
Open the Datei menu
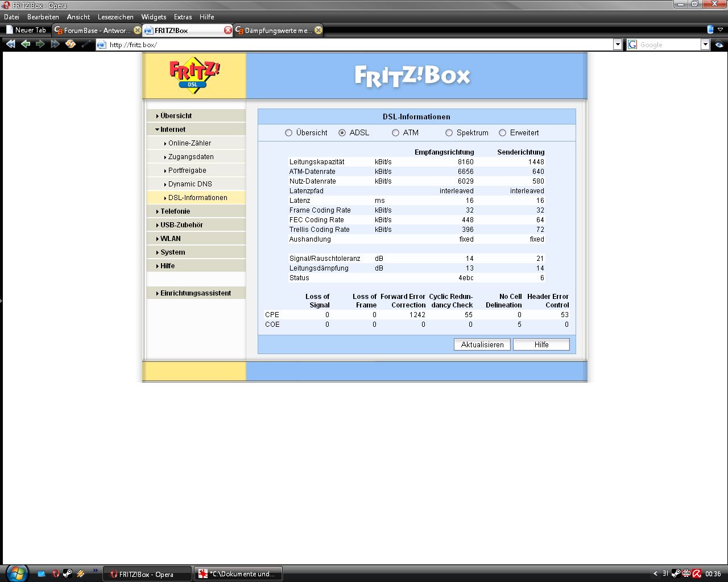tap(11, 17)
